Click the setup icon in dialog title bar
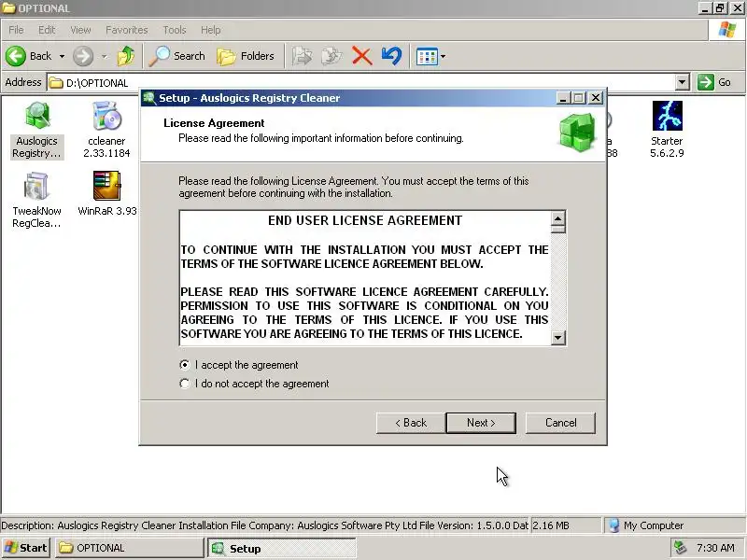 (149, 98)
